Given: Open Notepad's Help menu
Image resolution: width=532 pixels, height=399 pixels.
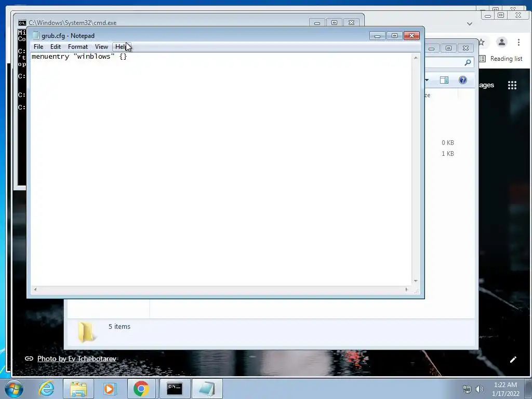Looking at the screenshot, I should point(121,47).
